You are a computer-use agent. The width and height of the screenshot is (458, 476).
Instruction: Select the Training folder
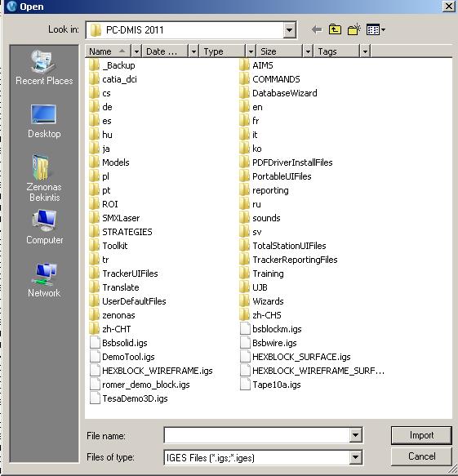[261, 274]
